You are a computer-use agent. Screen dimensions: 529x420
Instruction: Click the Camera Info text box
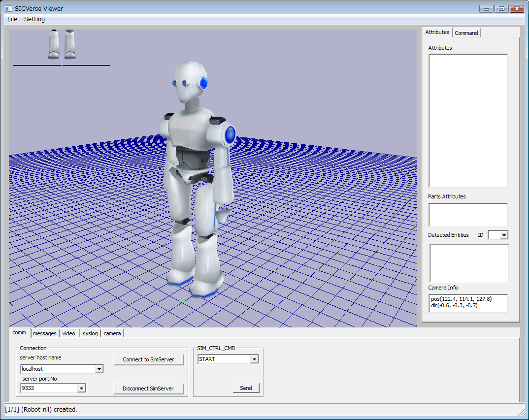(x=468, y=303)
